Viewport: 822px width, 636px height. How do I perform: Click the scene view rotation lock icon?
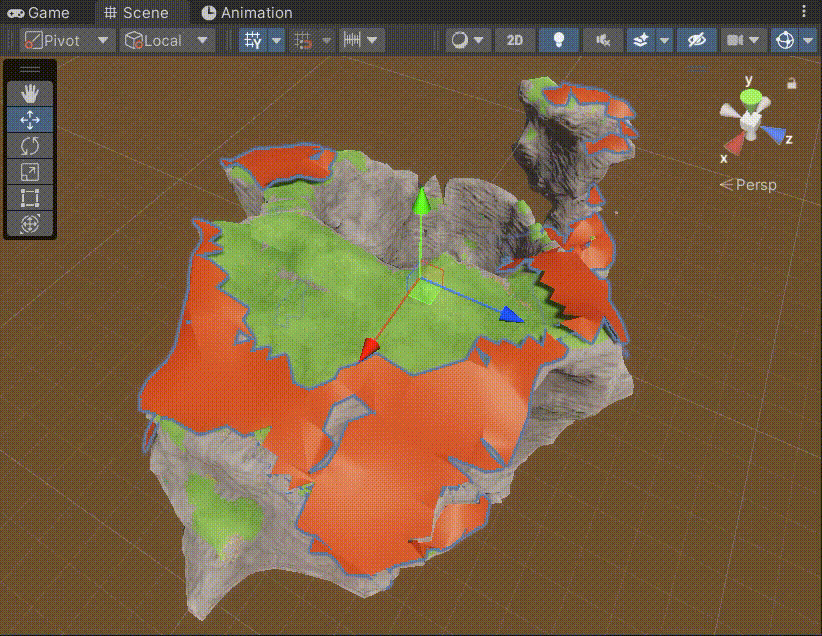[x=792, y=84]
